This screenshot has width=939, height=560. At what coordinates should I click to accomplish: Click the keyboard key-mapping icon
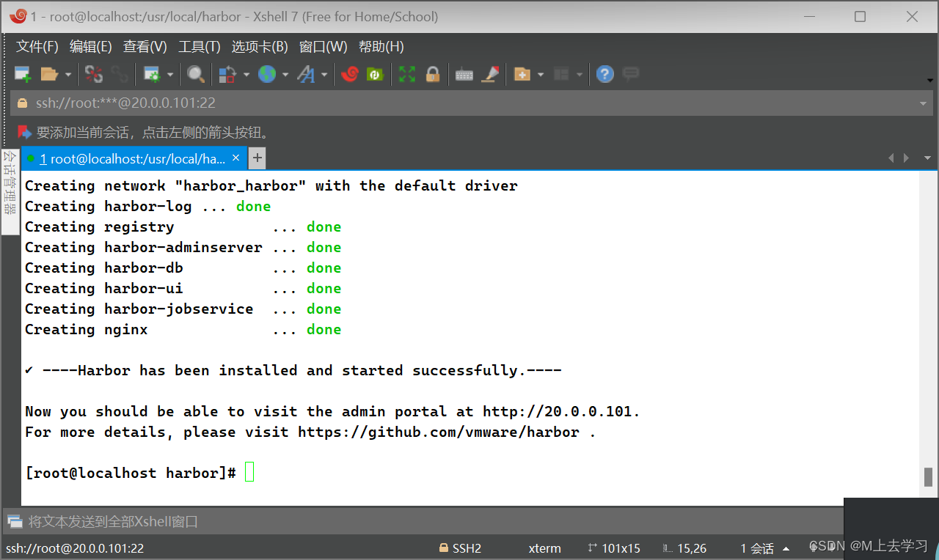(x=464, y=75)
